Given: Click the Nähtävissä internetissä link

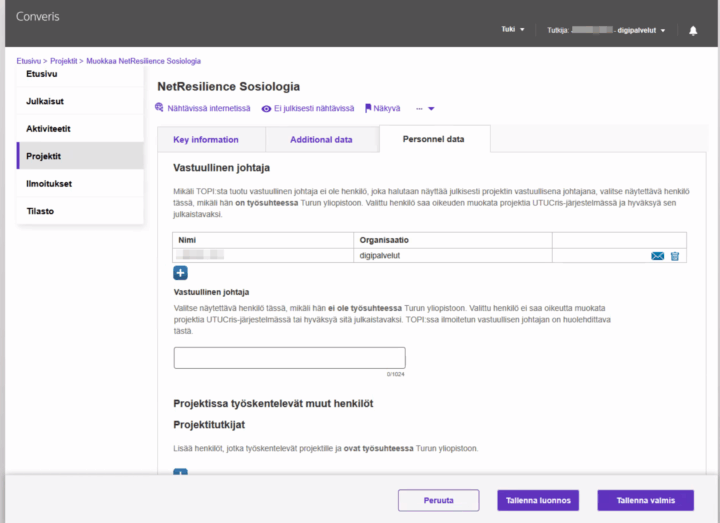Looking at the screenshot, I should tap(209, 108).
